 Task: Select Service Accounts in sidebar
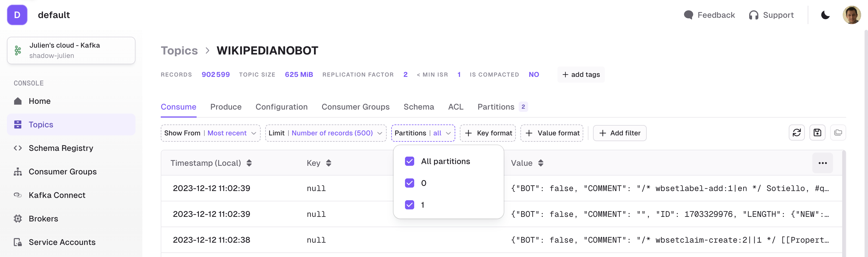71,242
